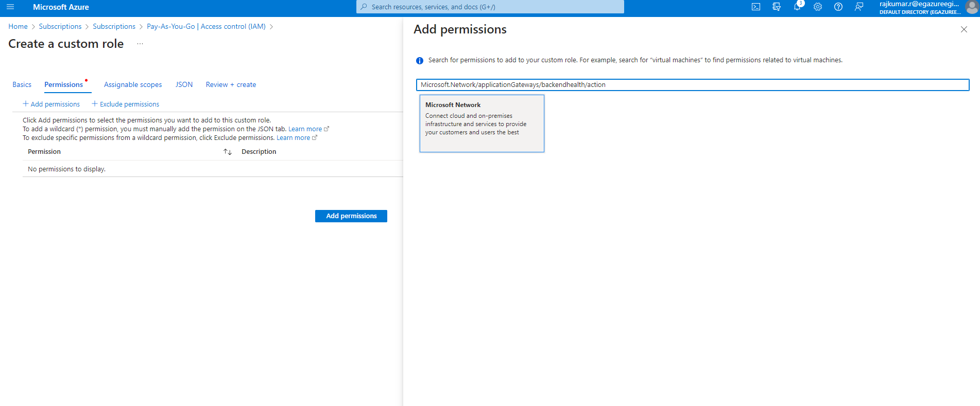Click the + Add permissions toolbar command
980x406 pixels.
tap(51, 104)
